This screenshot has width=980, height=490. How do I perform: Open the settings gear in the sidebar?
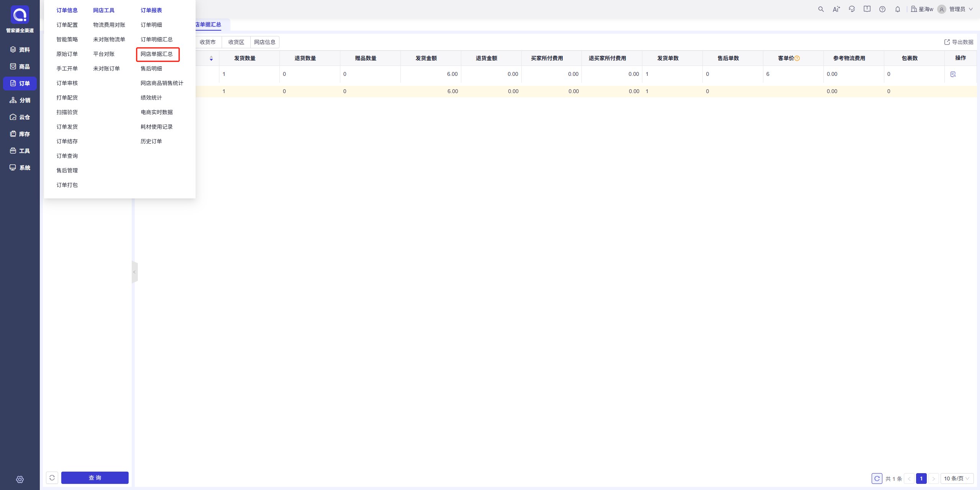pos(20,479)
